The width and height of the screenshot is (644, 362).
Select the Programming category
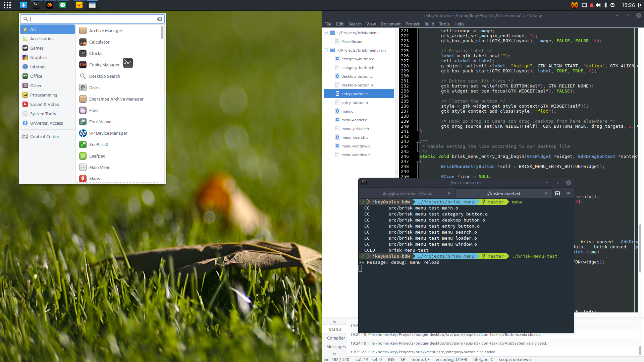coord(47,95)
